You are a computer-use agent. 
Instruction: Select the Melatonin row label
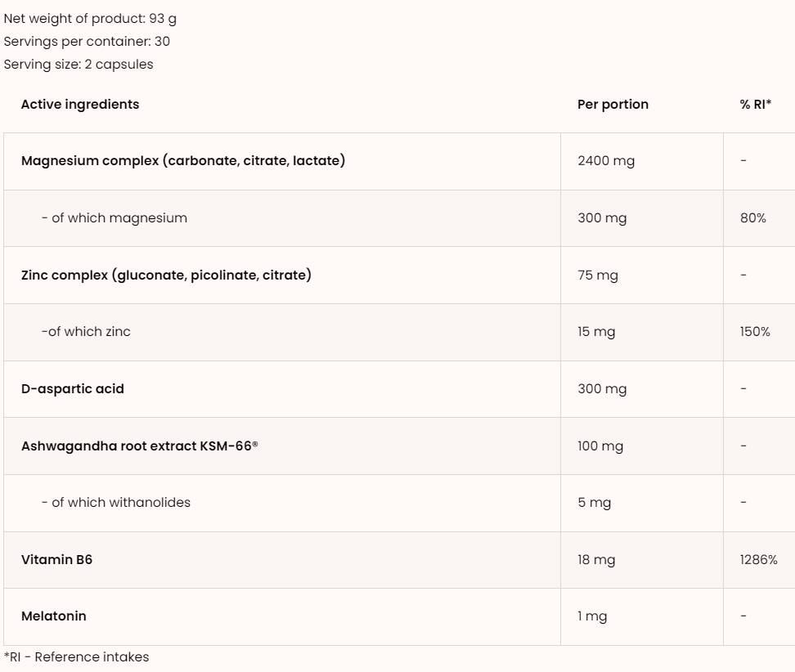pyautogui.click(x=54, y=616)
